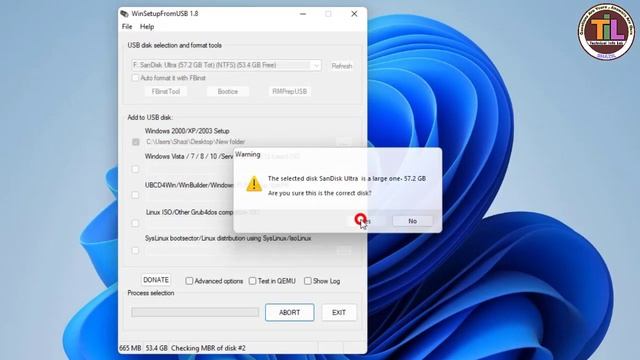Click the DONATE button
640x360 pixels.
tap(156, 280)
